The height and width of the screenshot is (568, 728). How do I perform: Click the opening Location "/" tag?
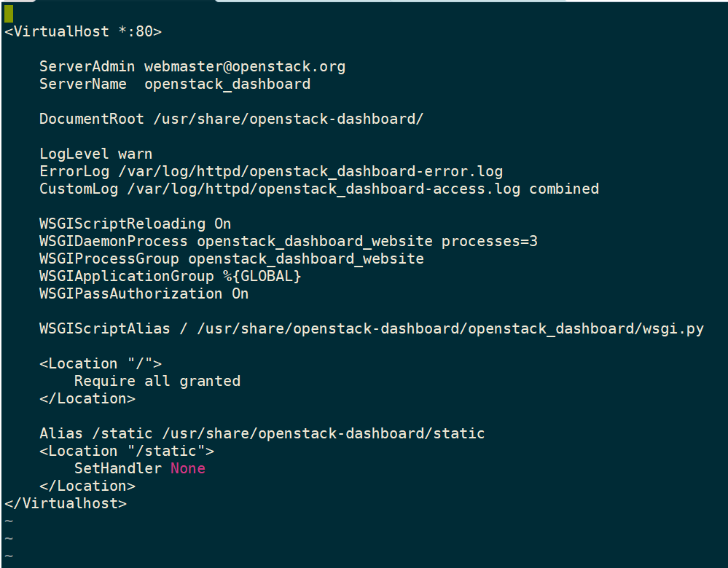coord(101,363)
